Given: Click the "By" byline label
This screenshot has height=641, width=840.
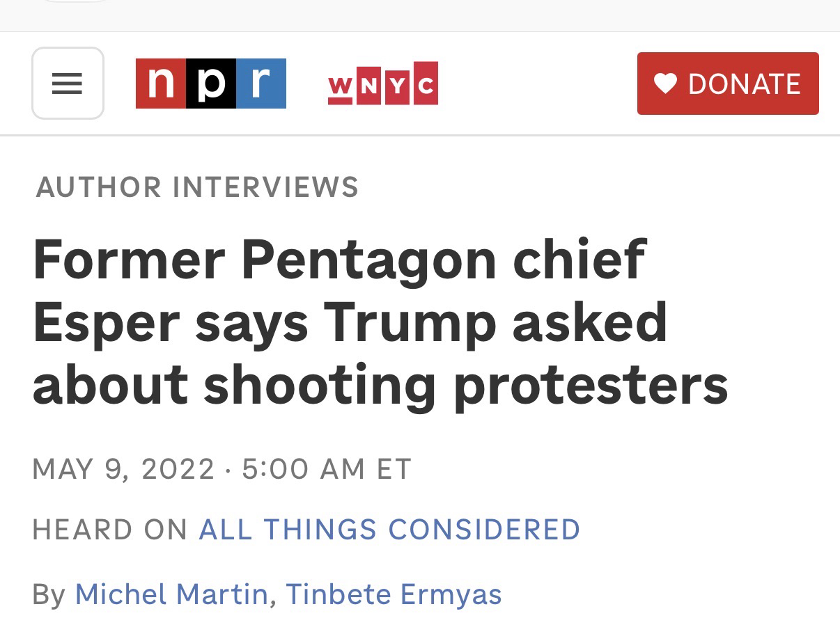Looking at the screenshot, I should click(49, 594).
